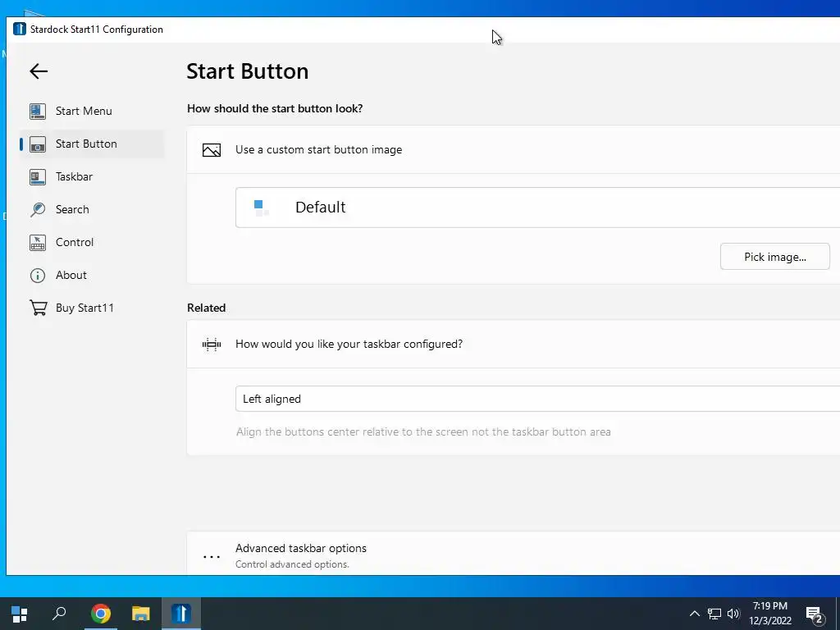Show the About page
The height and width of the screenshot is (630, 840).
(92, 275)
